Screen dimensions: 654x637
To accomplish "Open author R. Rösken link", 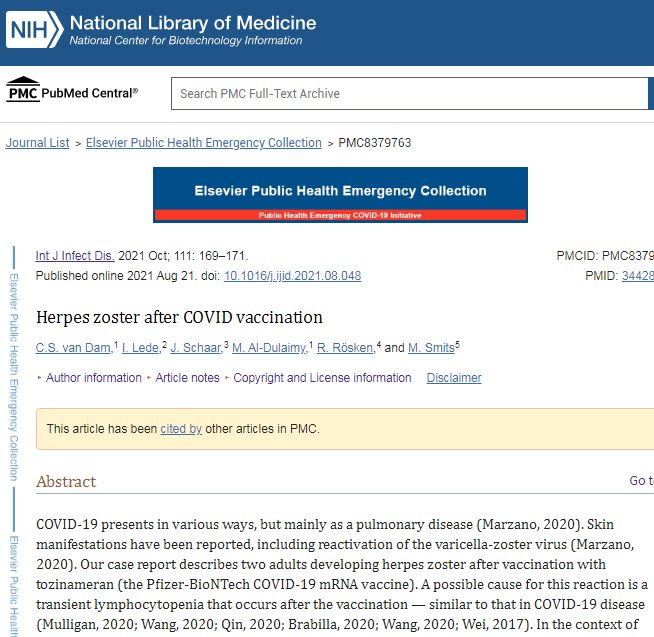I will pyautogui.click(x=345, y=348).
